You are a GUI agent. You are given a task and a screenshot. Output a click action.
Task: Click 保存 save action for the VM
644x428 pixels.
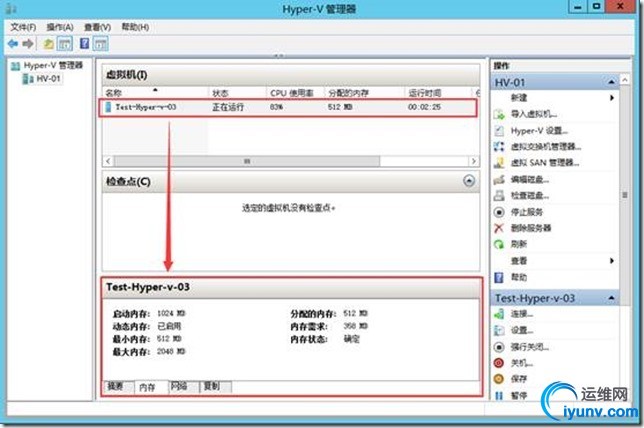[519, 379]
